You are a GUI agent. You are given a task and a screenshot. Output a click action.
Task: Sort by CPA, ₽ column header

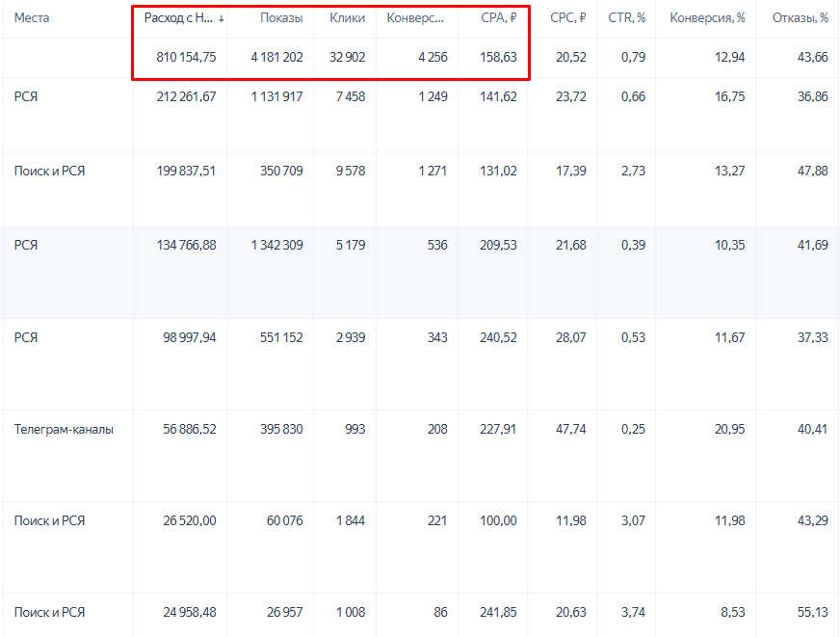pyautogui.click(x=499, y=17)
